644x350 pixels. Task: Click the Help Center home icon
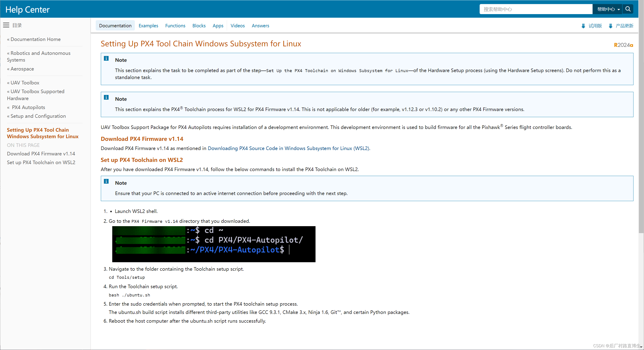coord(28,9)
